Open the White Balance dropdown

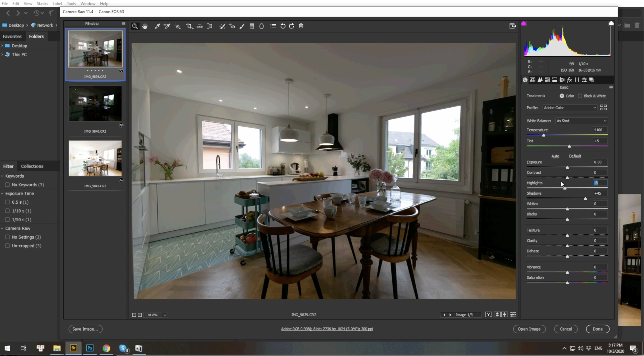(581, 121)
